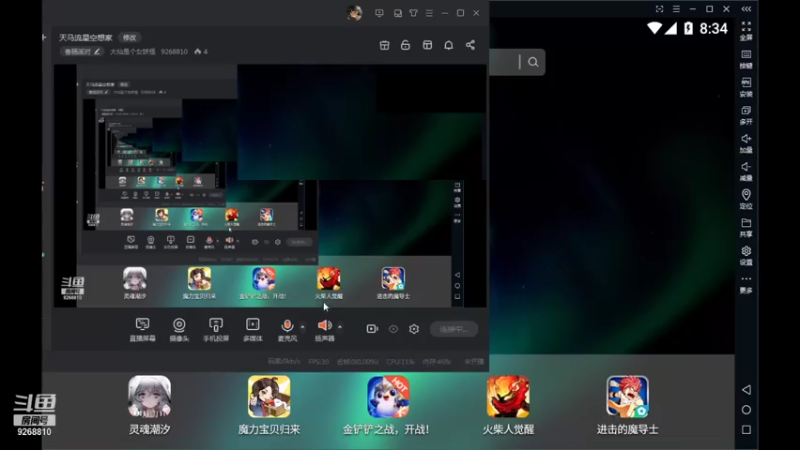Click the message window icon in the title bar
800x450 pixels.
397,13
